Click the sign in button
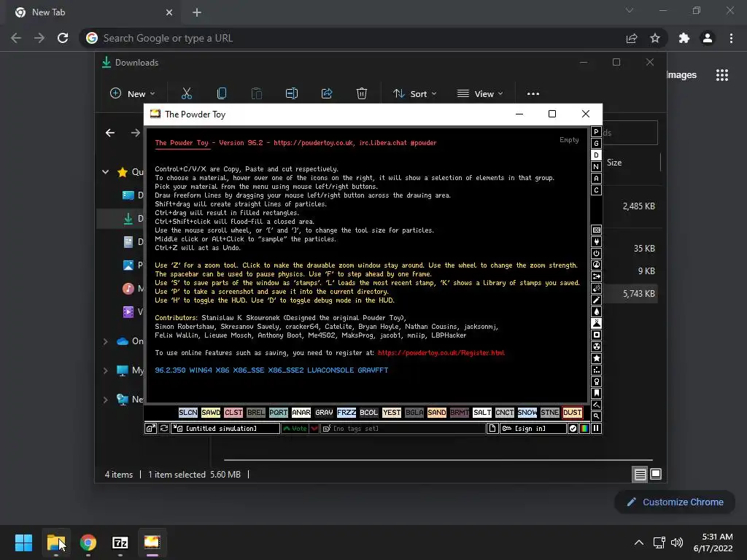Image resolution: width=747 pixels, height=560 pixels. [533, 429]
